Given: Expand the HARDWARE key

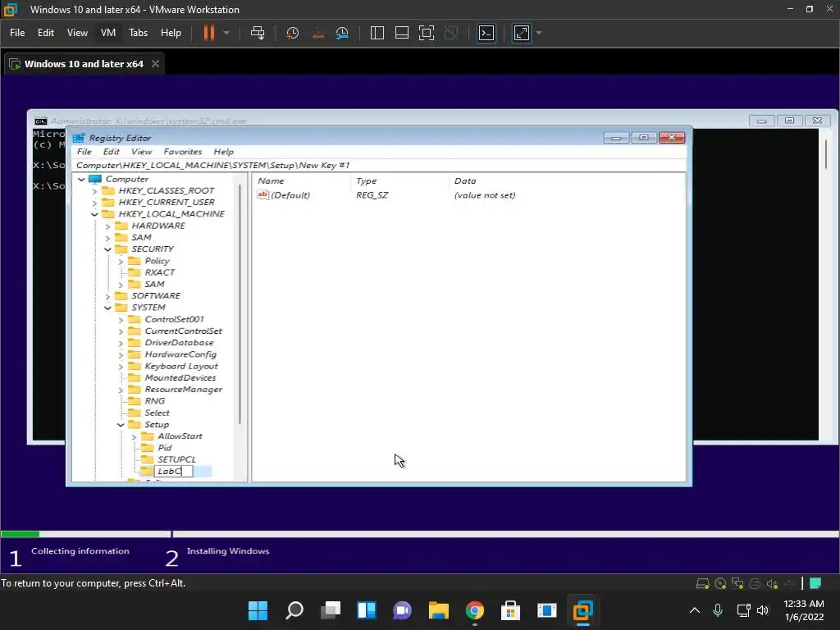Looking at the screenshot, I should pyautogui.click(x=107, y=226).
